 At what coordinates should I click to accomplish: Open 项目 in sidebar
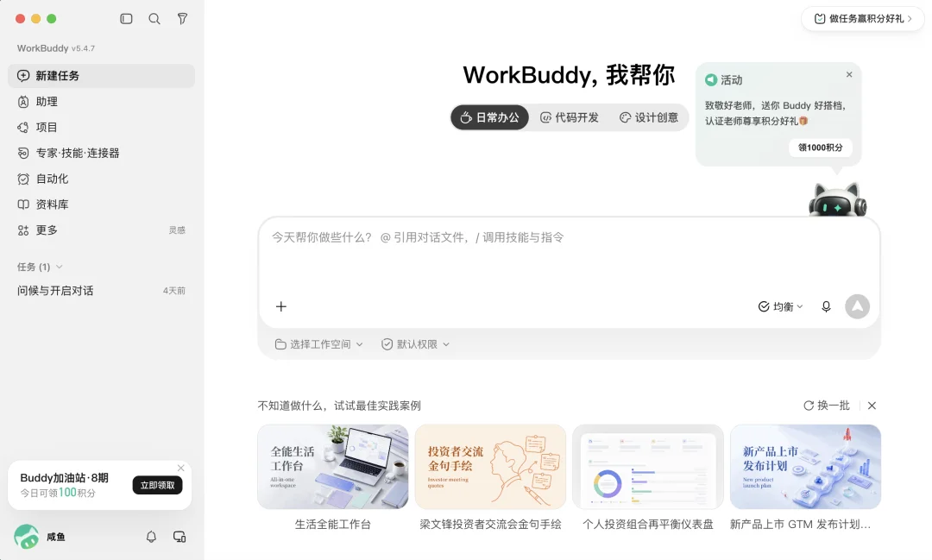point(101,127)
